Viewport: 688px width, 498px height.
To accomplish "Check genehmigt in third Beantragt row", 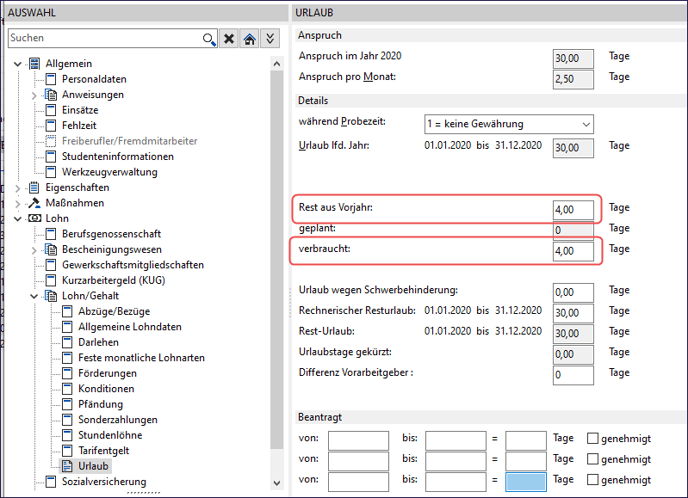I will click(x=592, y=480).
